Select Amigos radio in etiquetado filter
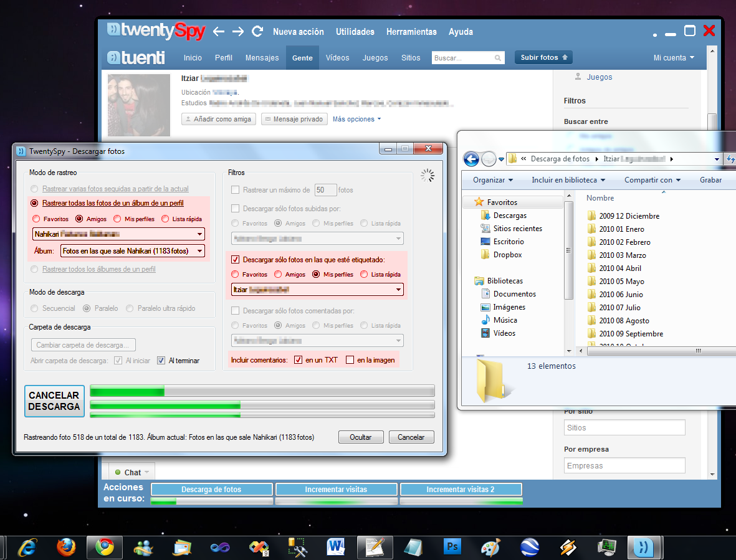736x560 pixels. click(278, 274)
